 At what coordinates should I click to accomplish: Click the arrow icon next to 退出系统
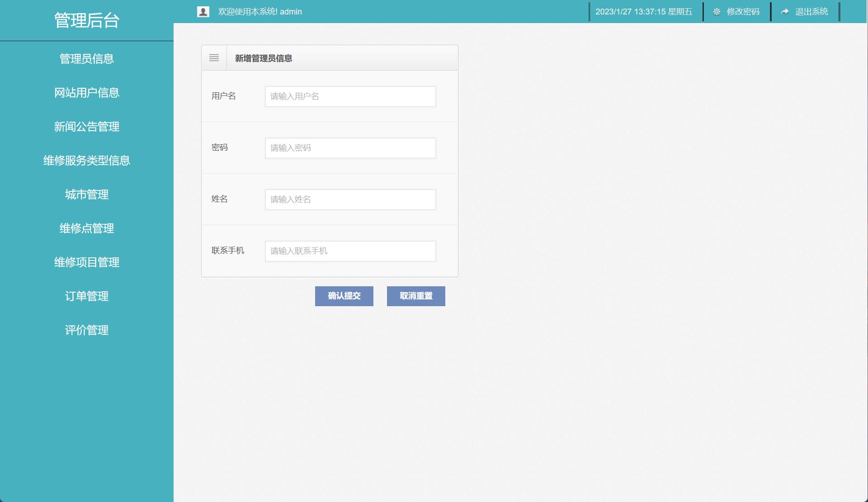coord(784,11)
